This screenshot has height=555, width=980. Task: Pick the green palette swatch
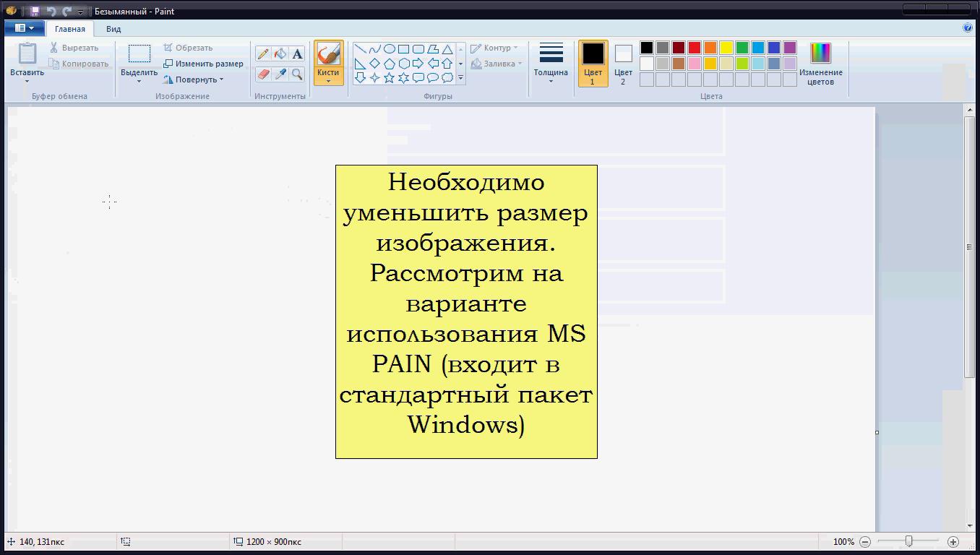click(742, 48)
